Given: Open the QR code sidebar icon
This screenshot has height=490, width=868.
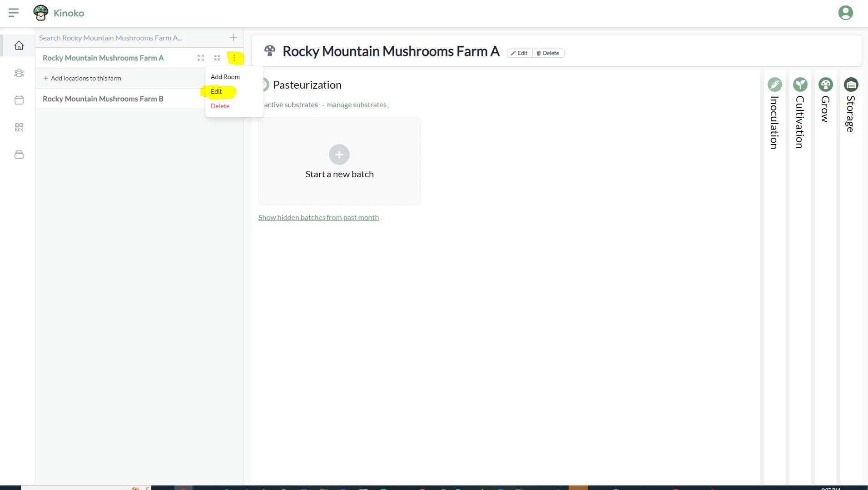Looking at the screenshot, I should tap(19, 127).
